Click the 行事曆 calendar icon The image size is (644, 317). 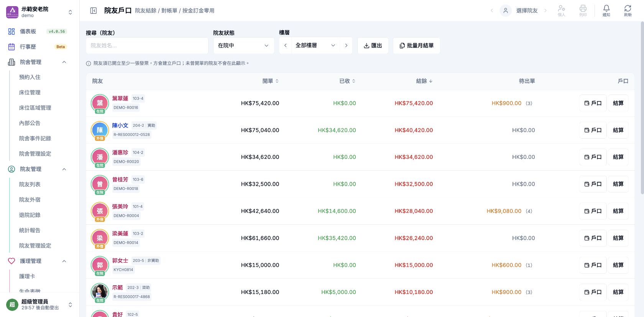(11, 47)
